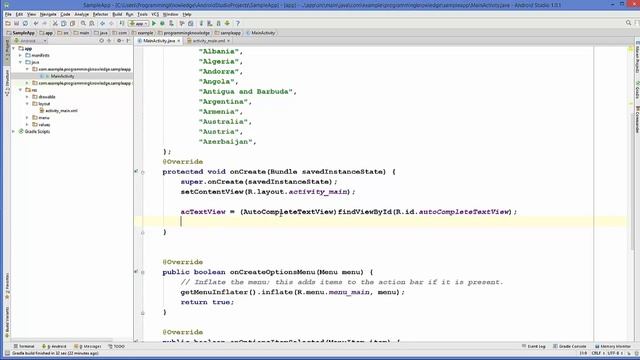Screen dimensions: 640x360
Task: Click the override gutter icon beside onCreateOptionsMenu
Action: point(136,272)
